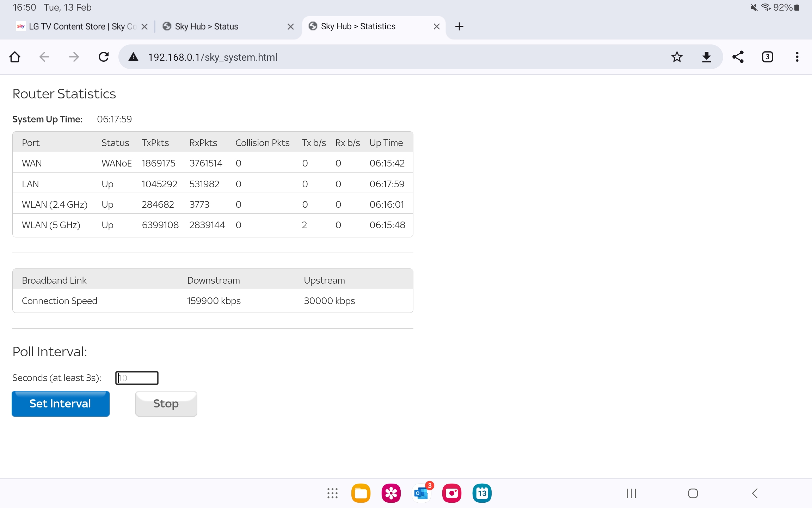
Task: Open browser three-dot menu
Action: pos(797,57)
